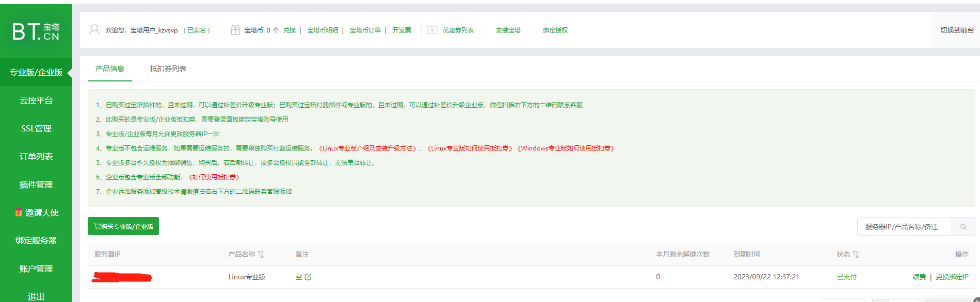Open the 产品名称 column filter

[x=261, y=255]
